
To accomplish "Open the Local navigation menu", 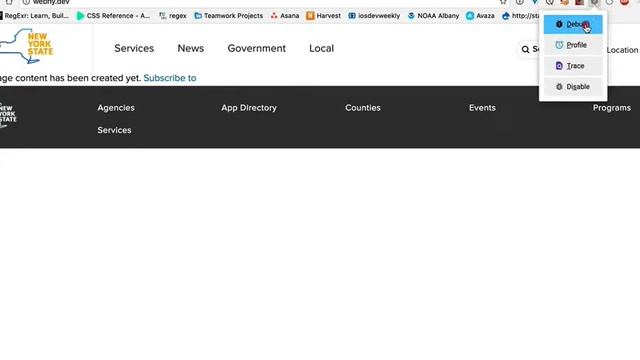I will [x=321, y=48].
